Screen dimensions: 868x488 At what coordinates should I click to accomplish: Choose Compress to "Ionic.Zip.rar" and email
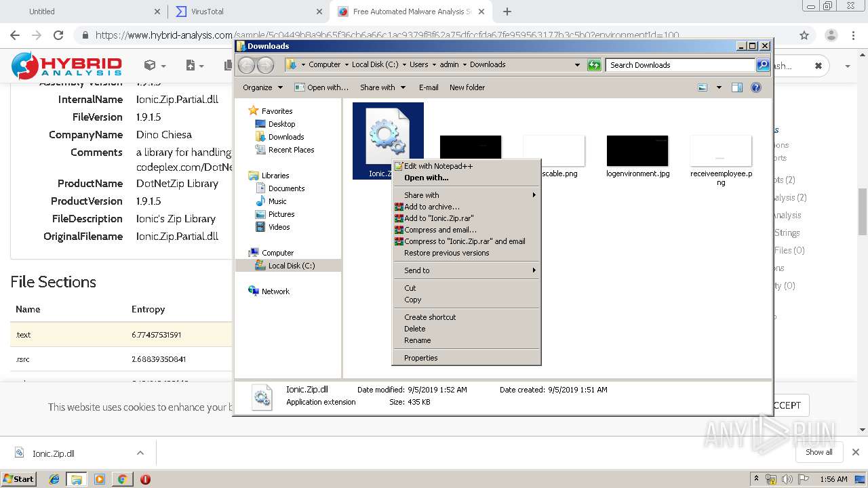(467, 241)
